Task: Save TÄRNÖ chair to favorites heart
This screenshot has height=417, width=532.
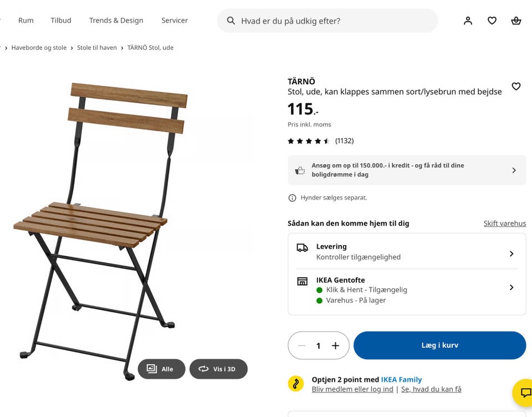Action: (x=516, y=87)
